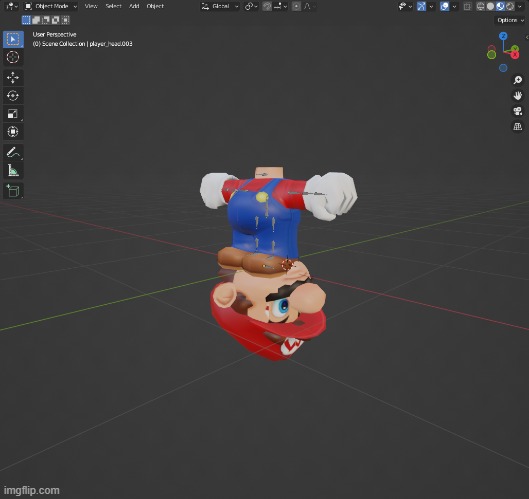Click the text 'User Perspective'

(x=54, y=34)
